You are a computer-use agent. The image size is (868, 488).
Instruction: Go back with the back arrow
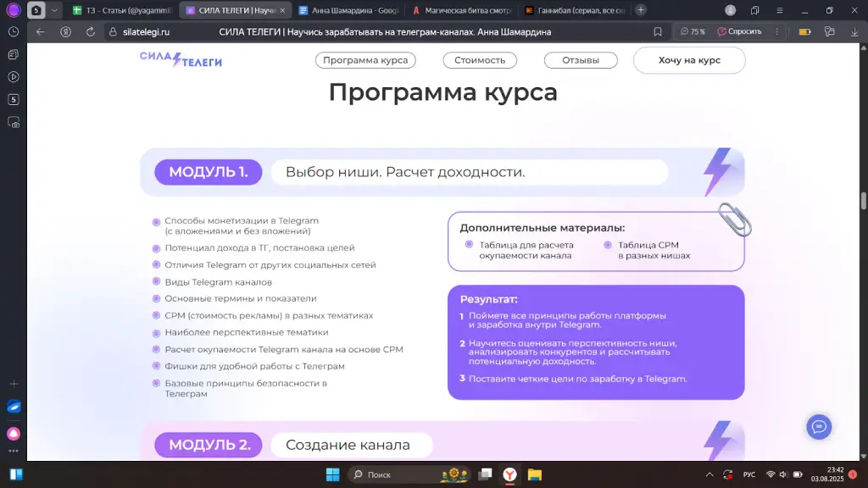41,32
